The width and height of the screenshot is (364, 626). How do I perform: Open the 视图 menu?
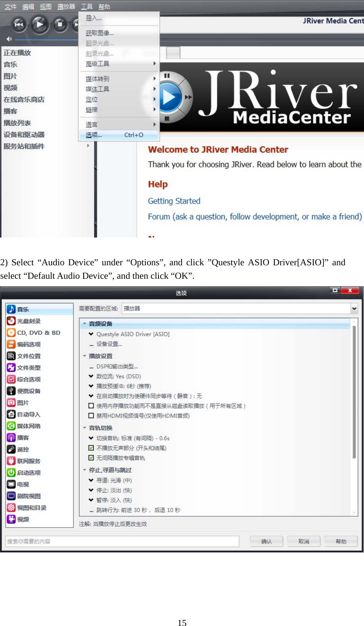tap(46, 7)
